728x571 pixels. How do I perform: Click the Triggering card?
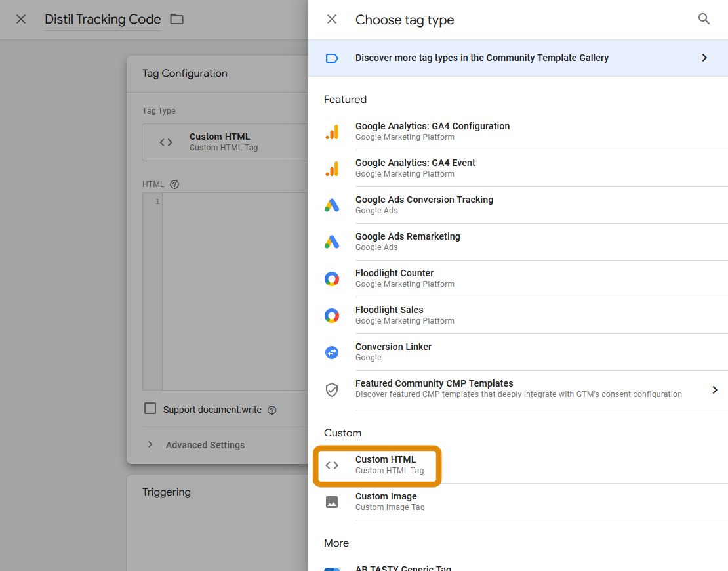point(217,522)
